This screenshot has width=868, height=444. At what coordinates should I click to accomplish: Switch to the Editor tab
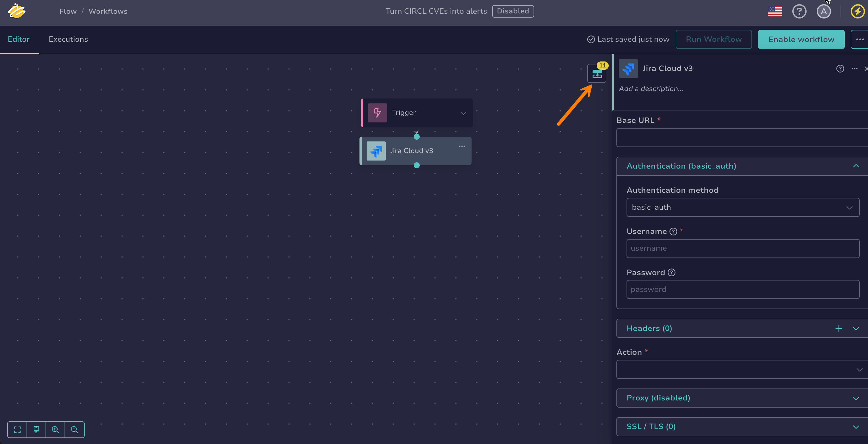click(19, 39)
